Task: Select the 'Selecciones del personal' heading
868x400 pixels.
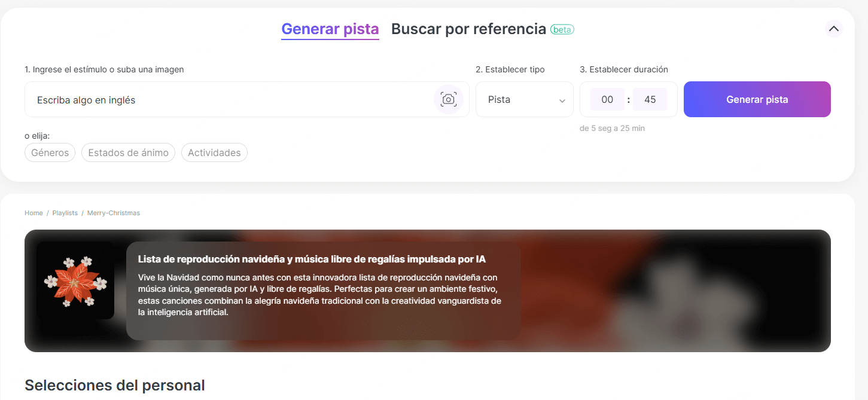Action: point(114,385)
